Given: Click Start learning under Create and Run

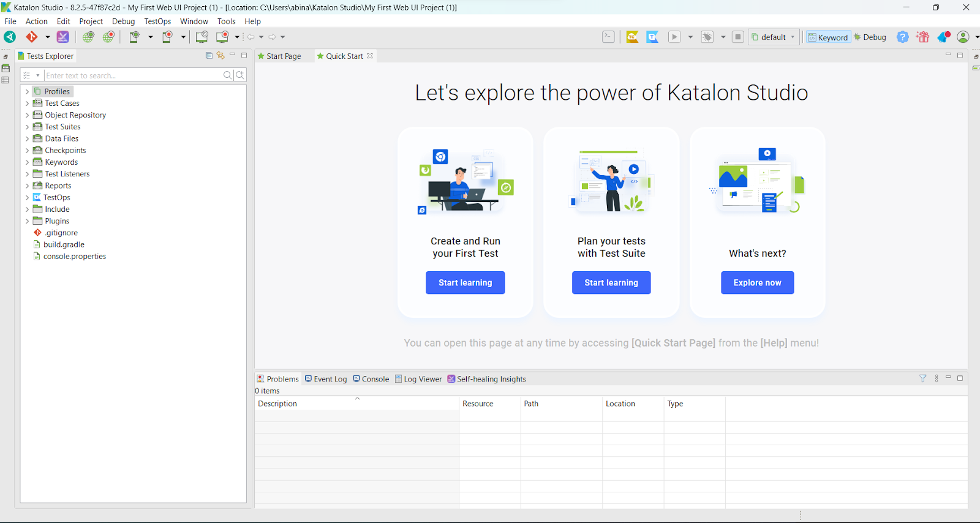Looking at the screenshot, I should click(x=466, y=283).
